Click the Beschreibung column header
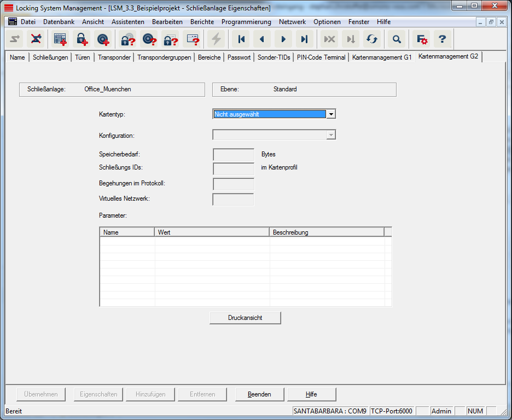 tap(327, 232)
